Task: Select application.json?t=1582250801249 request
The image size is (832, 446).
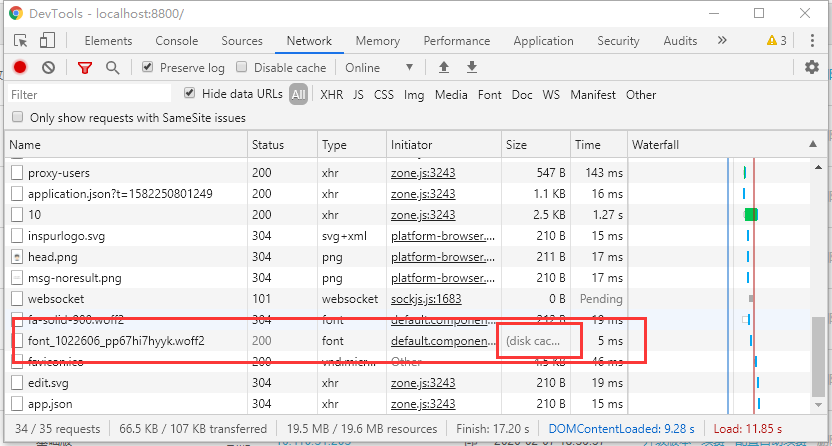Action: (x=120, y=194)
